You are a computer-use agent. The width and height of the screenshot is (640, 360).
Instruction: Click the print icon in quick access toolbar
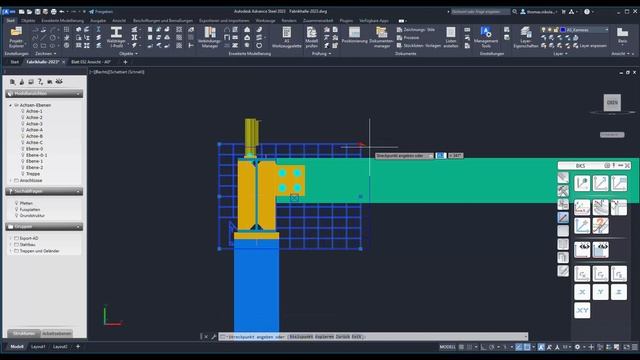point(53,11)
